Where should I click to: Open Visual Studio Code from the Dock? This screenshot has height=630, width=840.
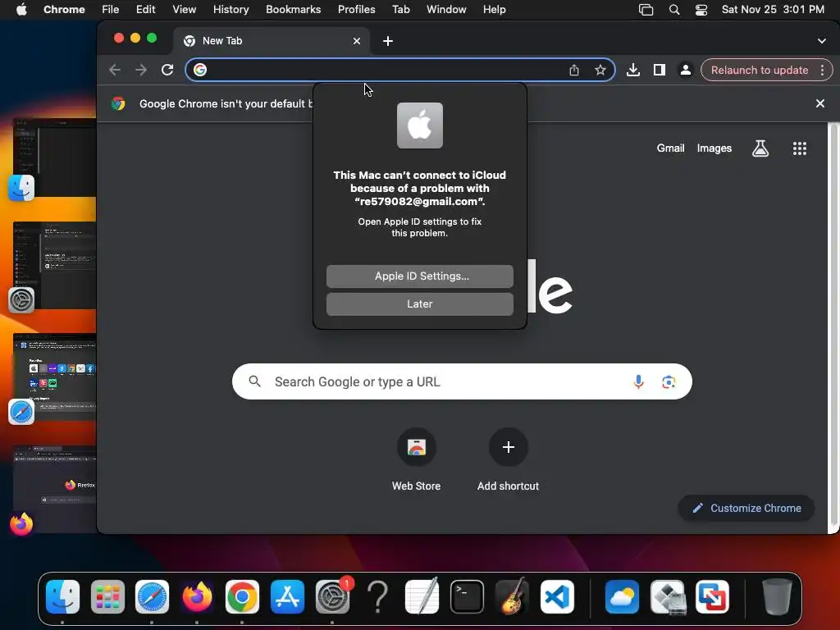(557, 597)
